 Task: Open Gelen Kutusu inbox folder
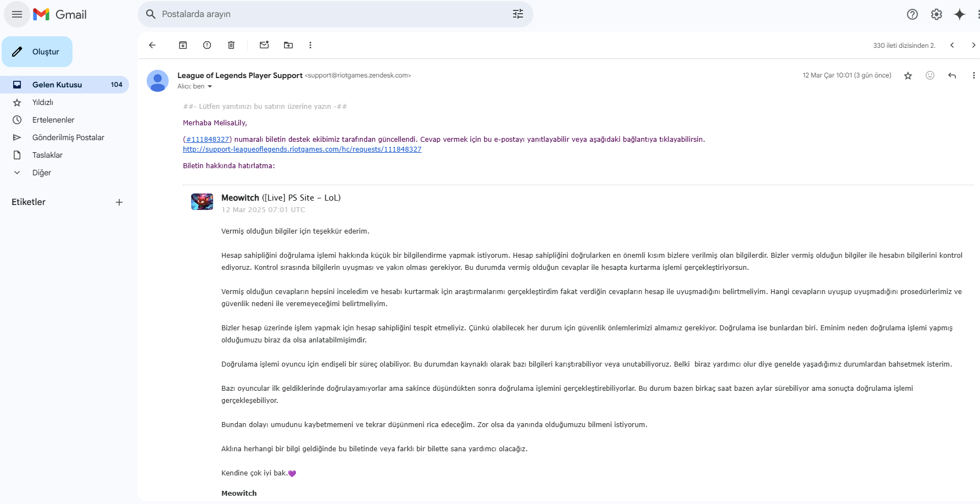pos(64,85)
